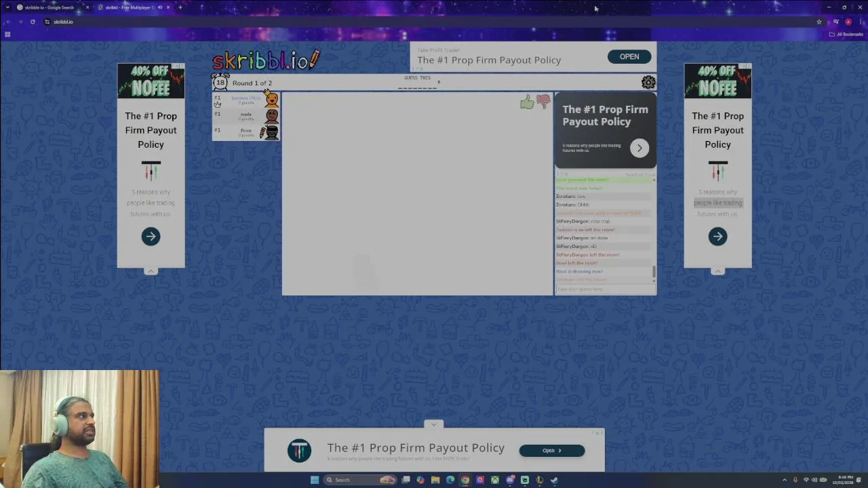Go back in browser history

point(8,22)
